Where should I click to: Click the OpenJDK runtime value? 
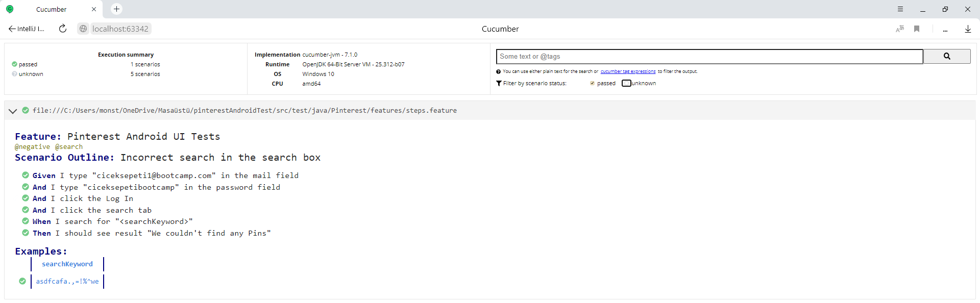(353, 64)
